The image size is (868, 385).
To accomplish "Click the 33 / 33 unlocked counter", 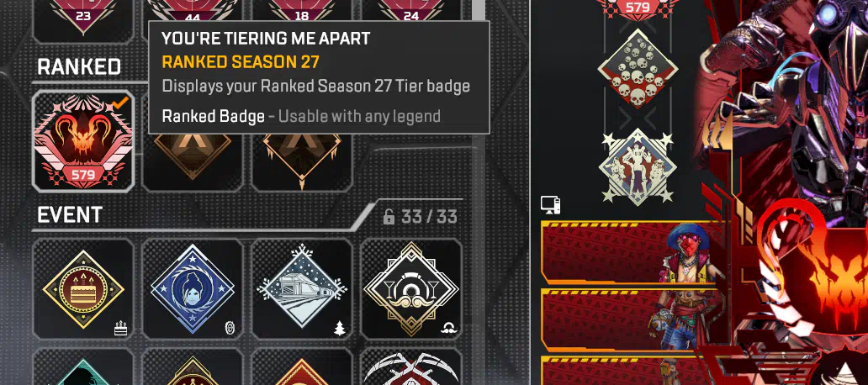I will [421, 217].
